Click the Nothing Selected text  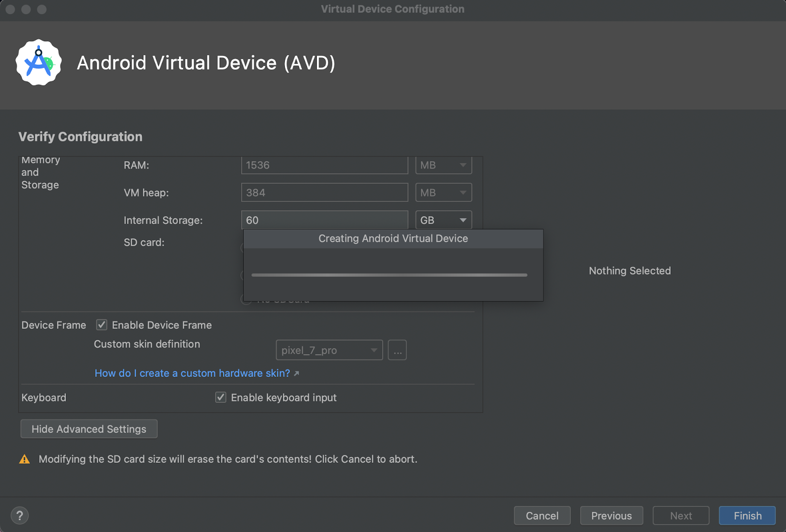[x=630, y=271]
